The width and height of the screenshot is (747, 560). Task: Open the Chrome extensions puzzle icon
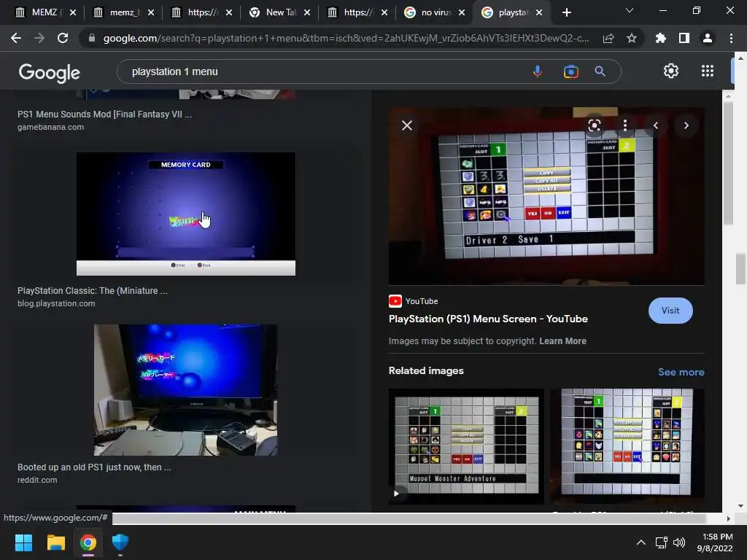661,38
